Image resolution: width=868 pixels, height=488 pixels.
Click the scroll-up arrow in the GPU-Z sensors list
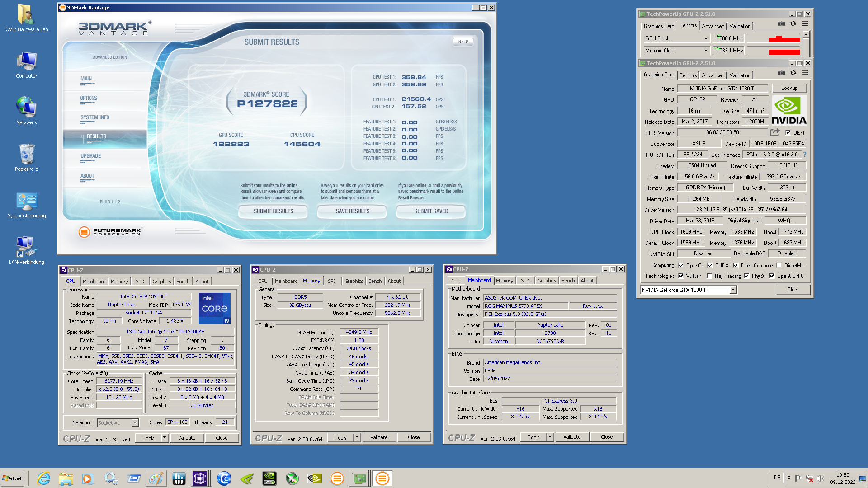(806, 35)
